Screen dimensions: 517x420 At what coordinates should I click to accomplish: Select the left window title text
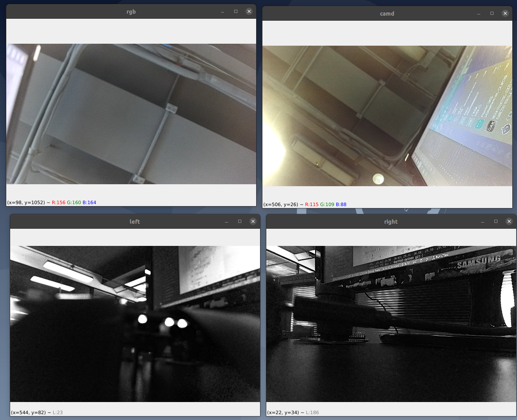click(135, 222)
